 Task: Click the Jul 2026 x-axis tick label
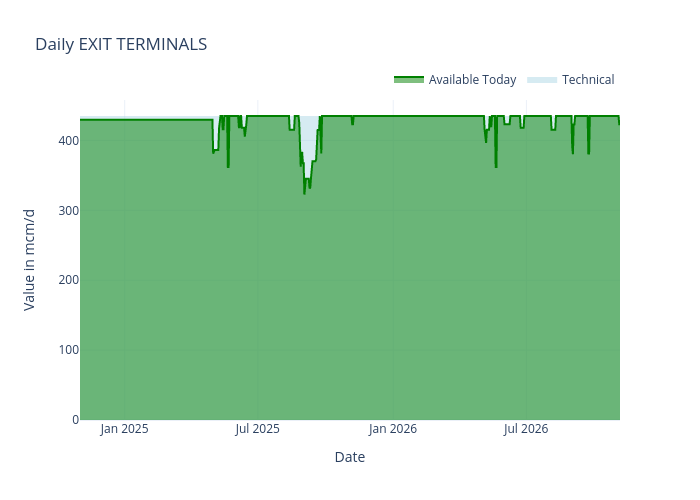click(x=525, y=429)
